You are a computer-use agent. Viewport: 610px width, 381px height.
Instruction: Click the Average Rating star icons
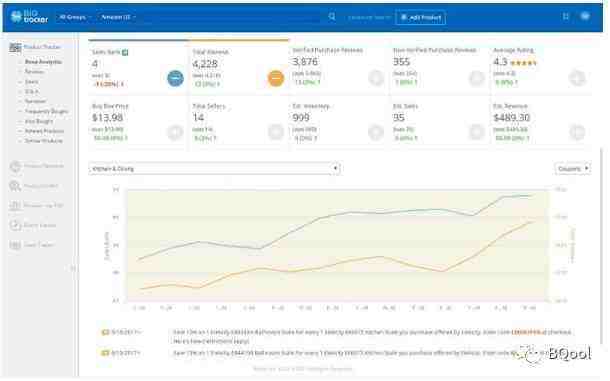point(524,63)
